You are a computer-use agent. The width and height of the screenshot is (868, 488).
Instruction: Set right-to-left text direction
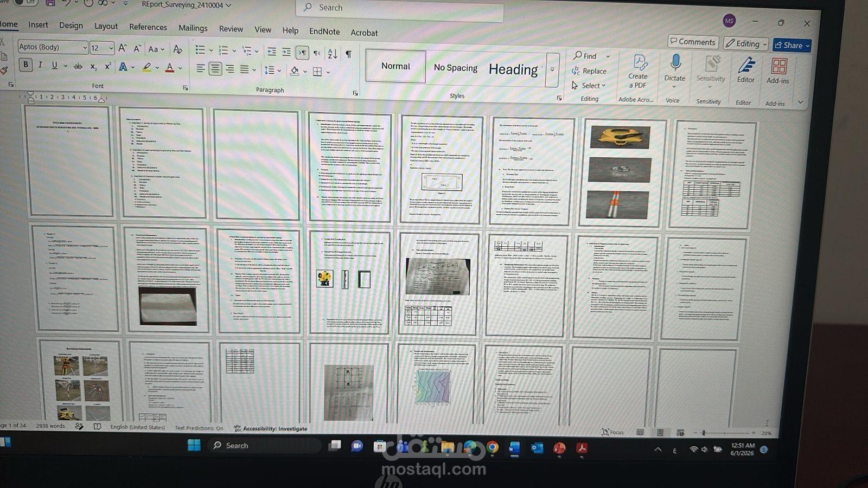click(x=317, y=53)
